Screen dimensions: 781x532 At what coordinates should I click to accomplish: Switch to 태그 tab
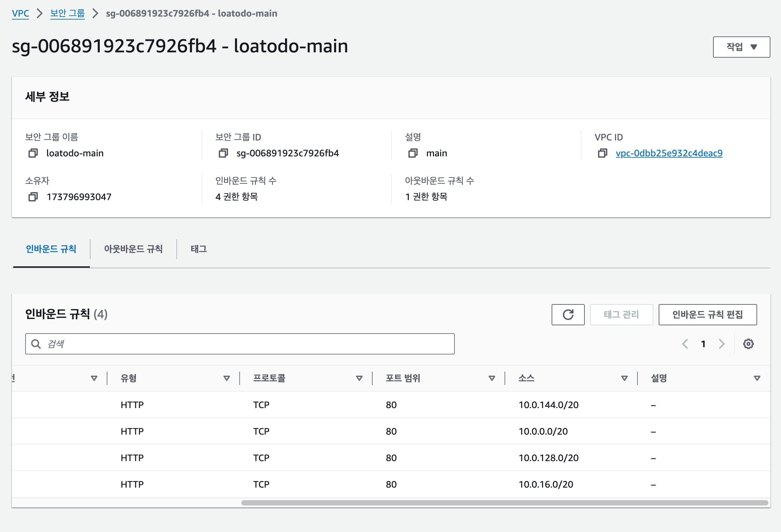198,249
